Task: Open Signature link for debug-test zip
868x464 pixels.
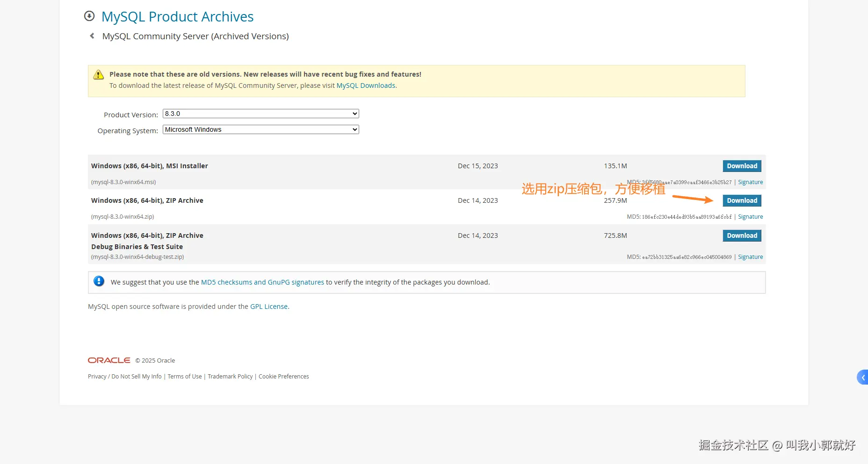Action: point(750,257)
